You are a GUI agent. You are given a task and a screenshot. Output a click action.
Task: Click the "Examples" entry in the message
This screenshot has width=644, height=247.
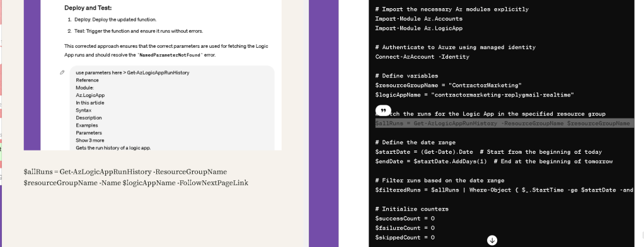pos(87,125)
